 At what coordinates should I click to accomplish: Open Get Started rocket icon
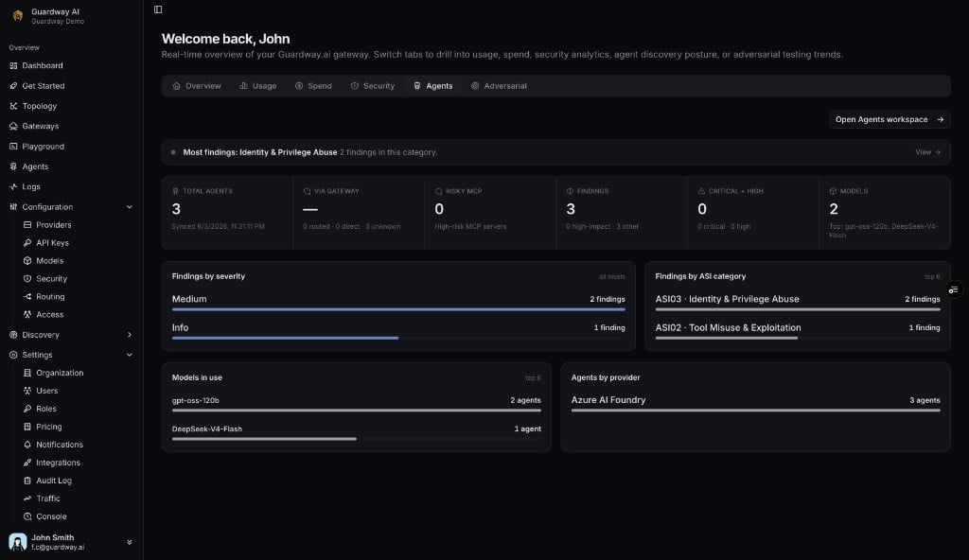click(13, 86)
